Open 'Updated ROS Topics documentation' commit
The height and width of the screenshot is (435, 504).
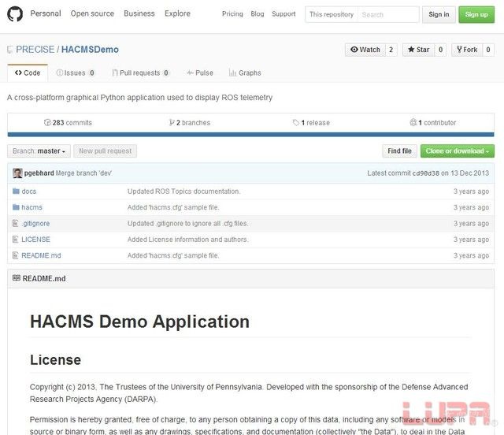(x=183, y=191)
